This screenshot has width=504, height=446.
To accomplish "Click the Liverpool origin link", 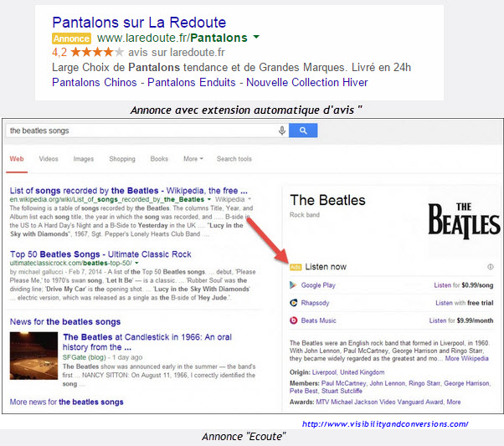I will pos(324,372).
